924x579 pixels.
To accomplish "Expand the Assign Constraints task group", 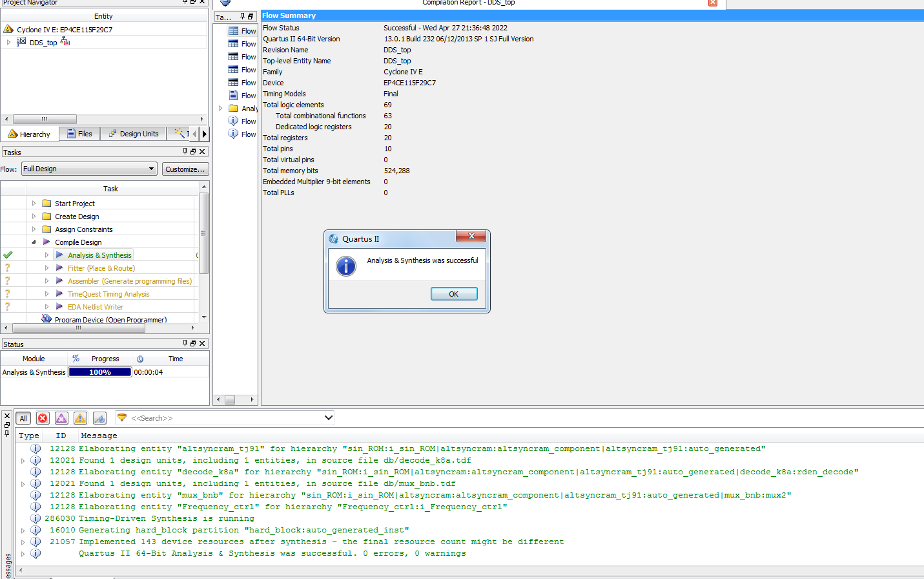I will (x=34, y=229).
